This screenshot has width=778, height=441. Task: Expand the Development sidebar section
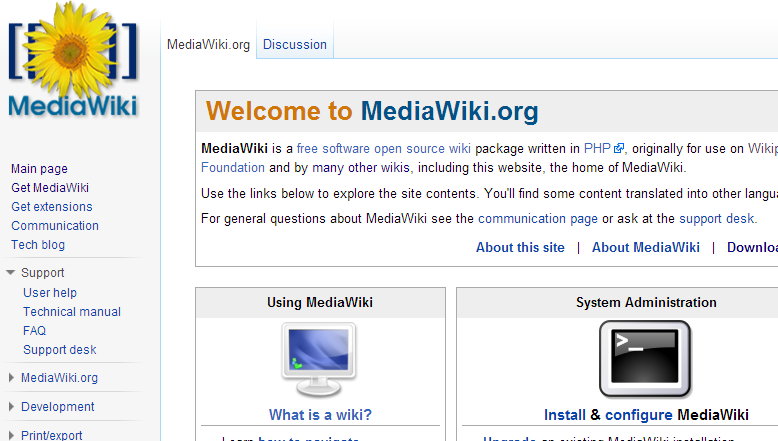(x=11, y=406)
